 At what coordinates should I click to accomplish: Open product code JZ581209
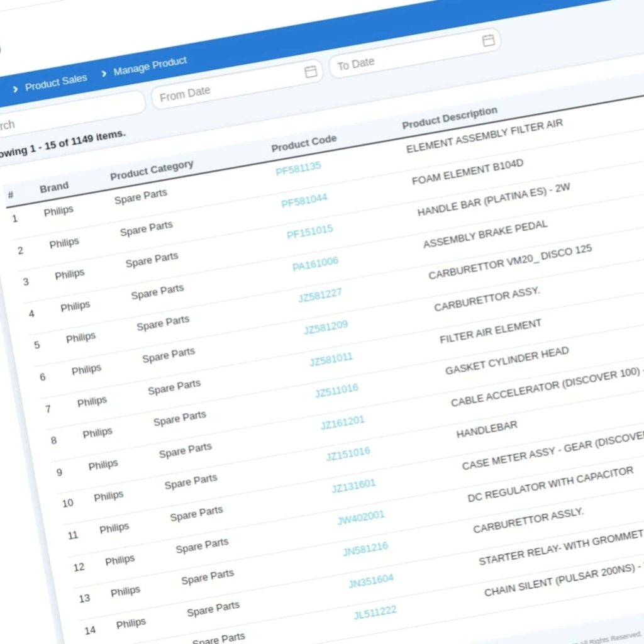click(x=326, y=327)
